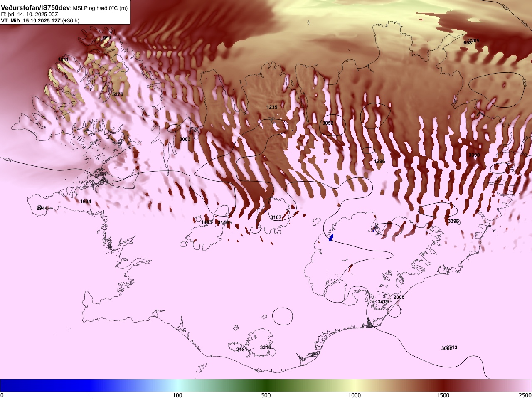Select the map value "1235"
Image resolution: width=532 pixels, height=399 pixels.
[x=272, y=107]
